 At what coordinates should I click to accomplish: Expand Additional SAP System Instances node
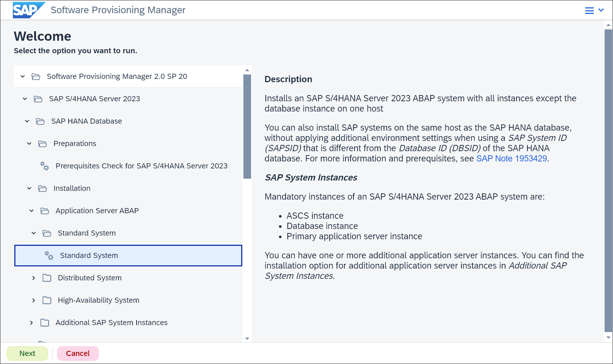coord(32,323)
